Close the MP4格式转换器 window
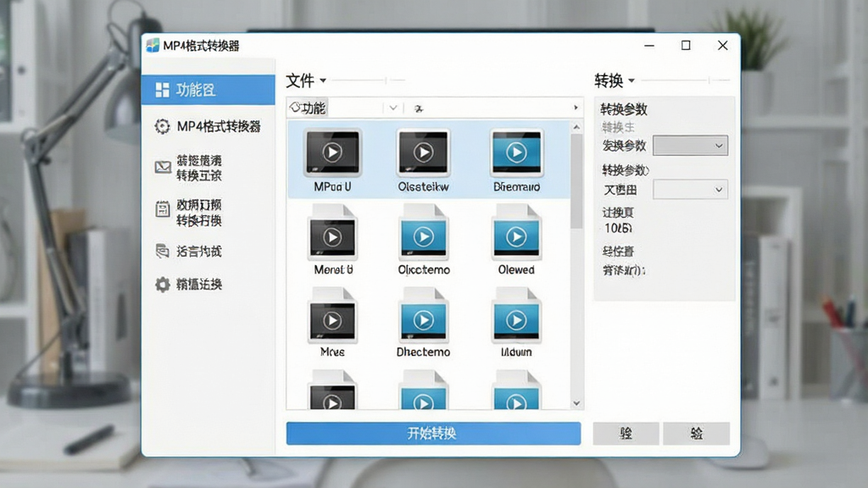 click(722, 46)
